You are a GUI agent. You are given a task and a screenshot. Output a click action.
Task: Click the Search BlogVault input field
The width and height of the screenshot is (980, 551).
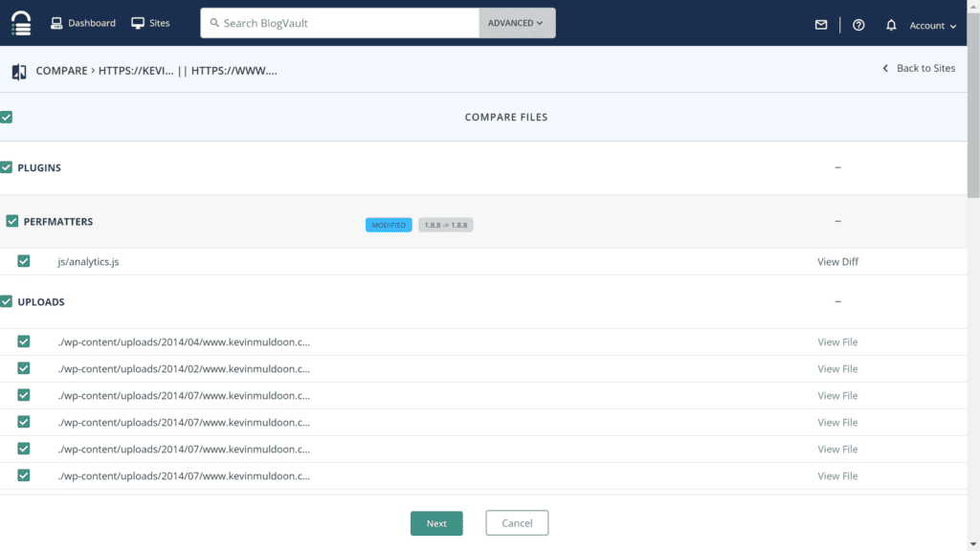(x=340, y=23)
